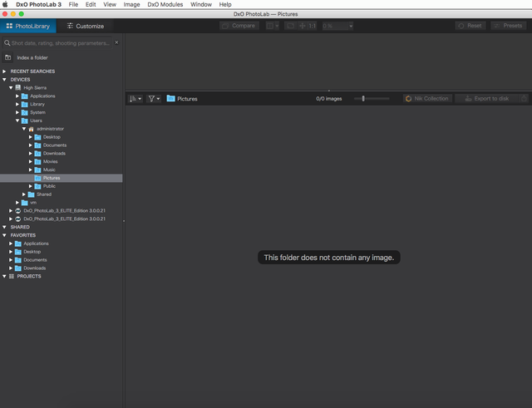Expand the Desktop folder under administrator

(31, 137)
